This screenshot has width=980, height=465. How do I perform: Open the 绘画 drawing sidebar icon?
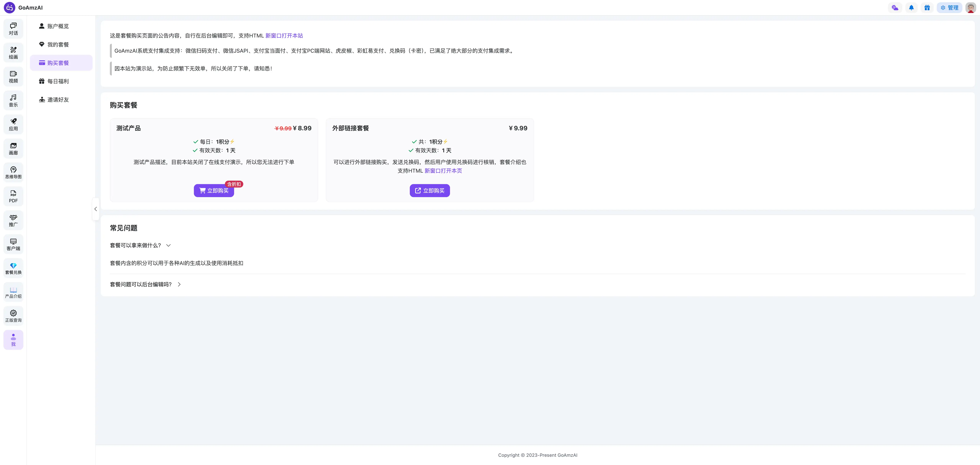pos(13,53)
